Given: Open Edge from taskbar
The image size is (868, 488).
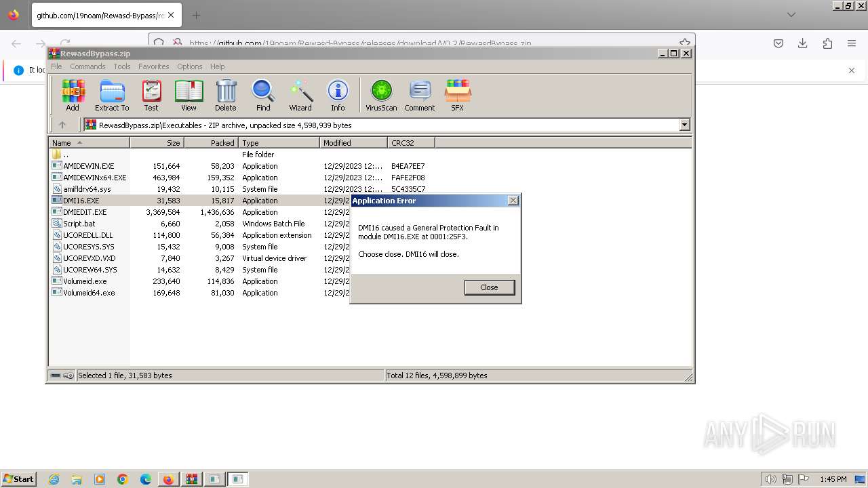Looking at the screenshot, I should [146, 479].
